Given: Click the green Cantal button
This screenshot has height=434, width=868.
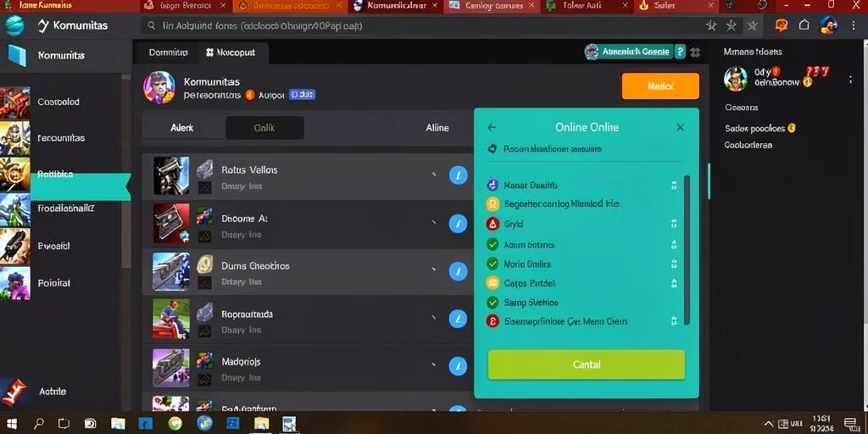Looking at the screenshot, I should coord(587,364).
